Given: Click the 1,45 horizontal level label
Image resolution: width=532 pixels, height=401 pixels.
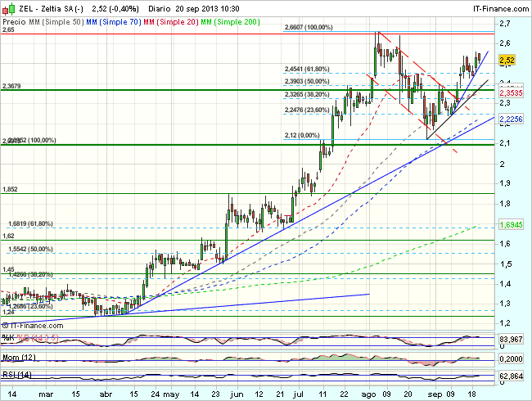Looking at the screenshot, I should 8,270.
